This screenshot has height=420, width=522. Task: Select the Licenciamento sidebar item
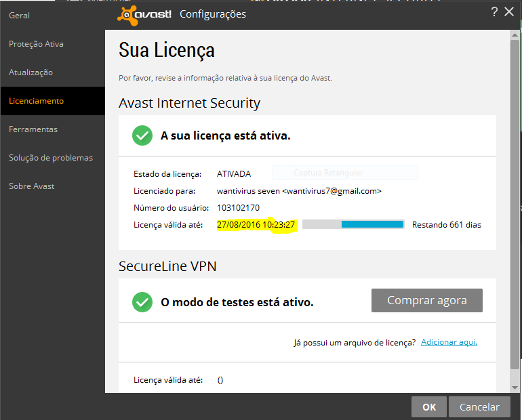(53, 101)
